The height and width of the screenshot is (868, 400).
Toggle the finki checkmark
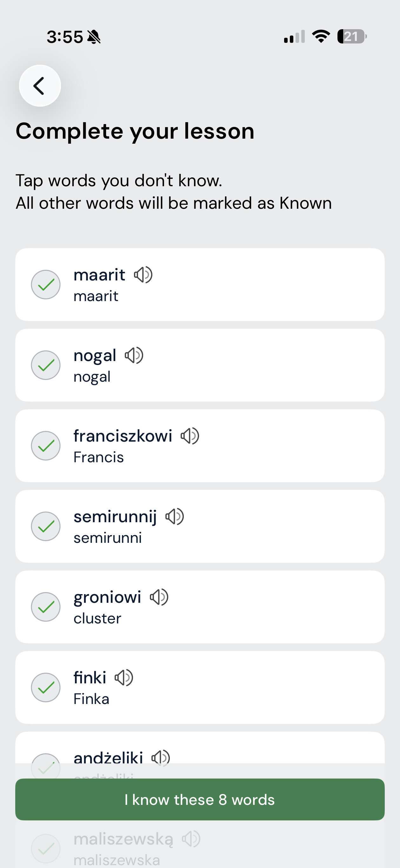point(45,687)
